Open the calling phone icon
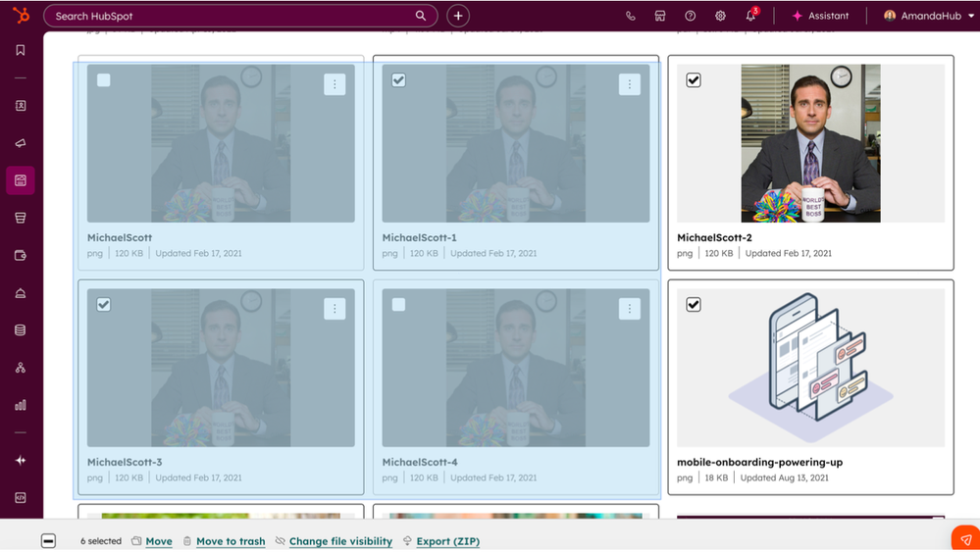Viewport: 980px width, 552px height. (630, 17)
